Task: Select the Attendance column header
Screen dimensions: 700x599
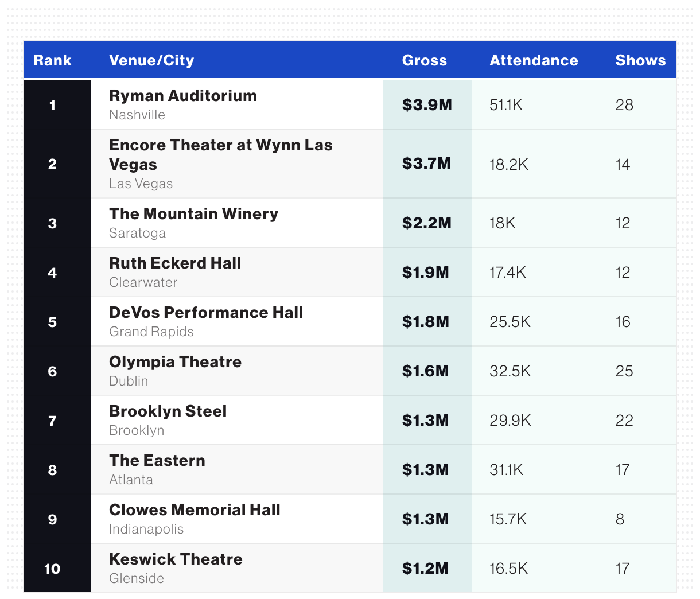Action: click(534, 60)
